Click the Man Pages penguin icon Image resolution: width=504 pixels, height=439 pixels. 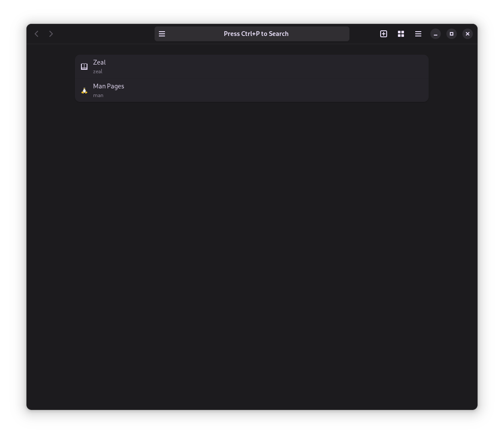click(84, 91)
